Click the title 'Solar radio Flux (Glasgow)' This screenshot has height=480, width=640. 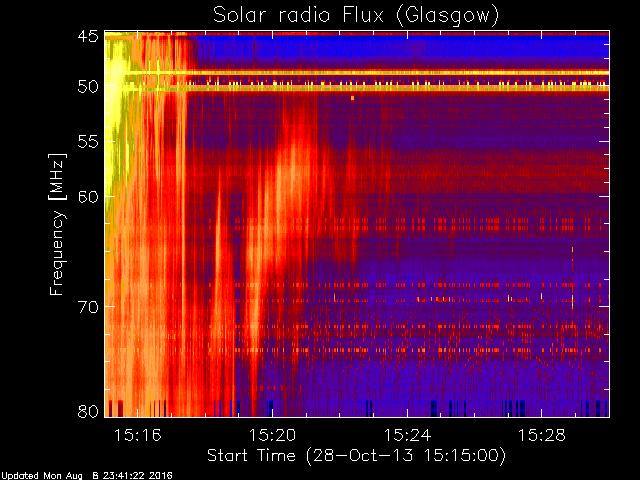point(356,16)
